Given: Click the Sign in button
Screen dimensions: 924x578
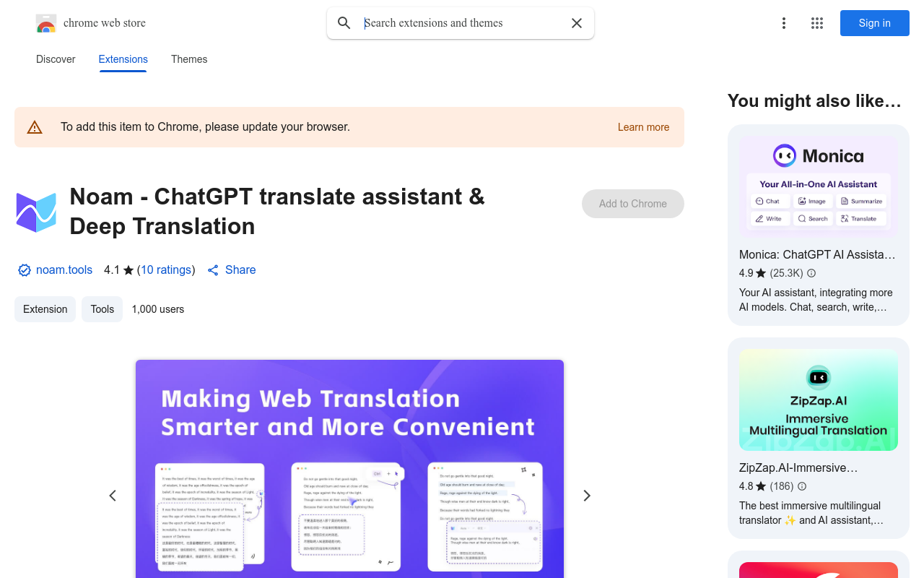Looking at the screenshot, I should coord(875,23).
